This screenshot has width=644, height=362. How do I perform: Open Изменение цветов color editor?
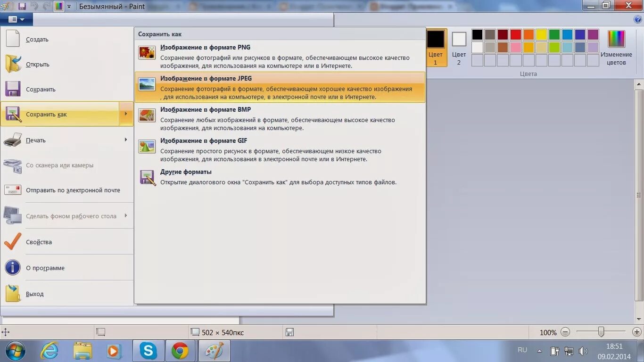tap(616, 47)
